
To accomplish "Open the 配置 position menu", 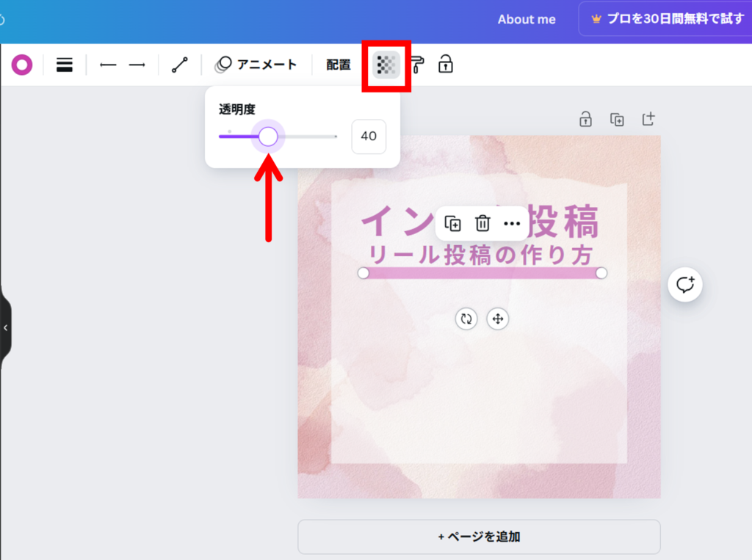I will pyautogui.click(x=339, y=65).
